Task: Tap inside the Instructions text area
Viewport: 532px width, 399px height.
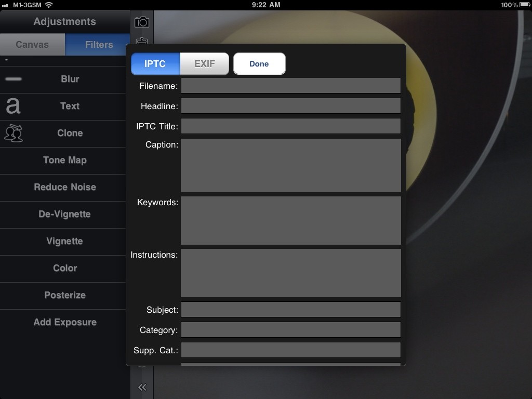Action: pos(291,273)
